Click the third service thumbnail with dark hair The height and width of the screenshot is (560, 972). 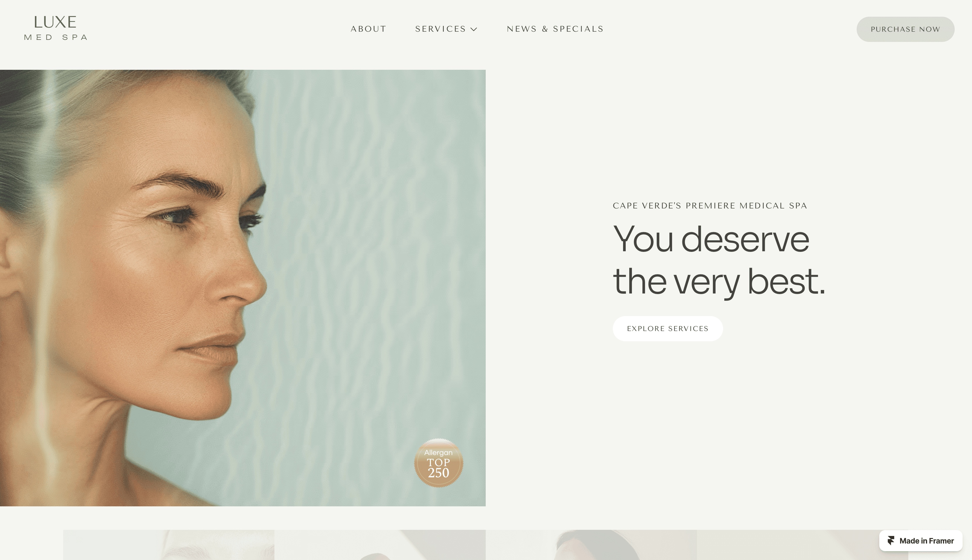pos(591,545)
